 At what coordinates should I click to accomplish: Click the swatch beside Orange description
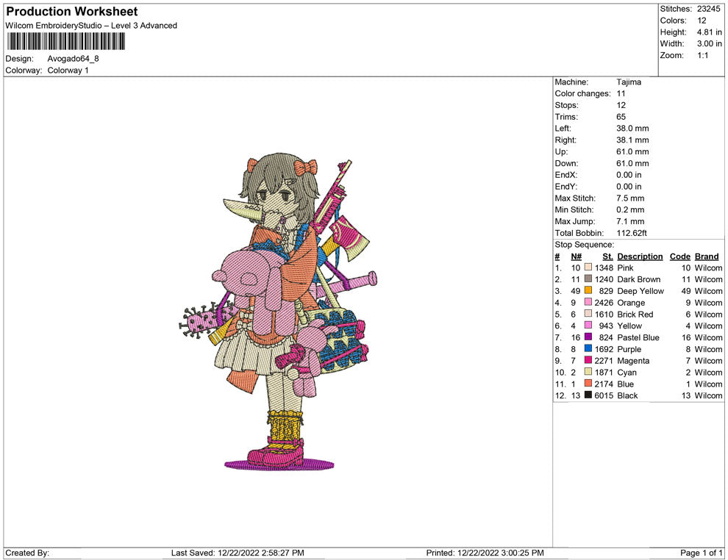point(588,302)
